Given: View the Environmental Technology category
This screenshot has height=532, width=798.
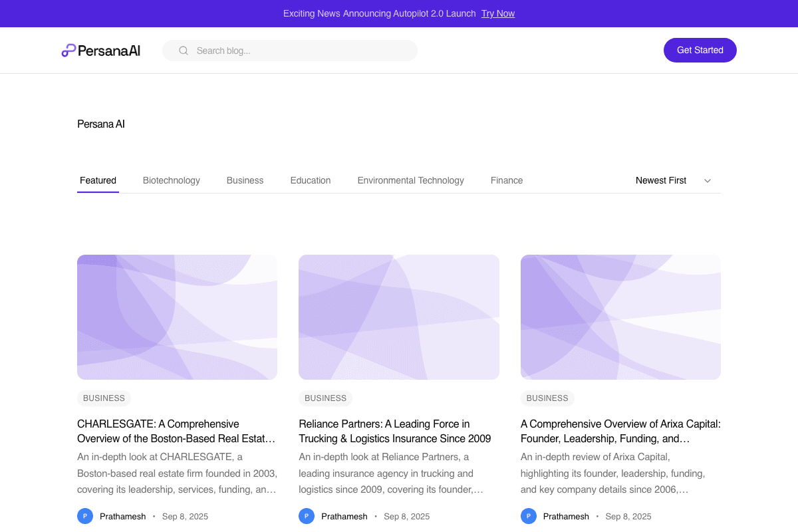Looking at the screenshot, I should click(410, 180).
